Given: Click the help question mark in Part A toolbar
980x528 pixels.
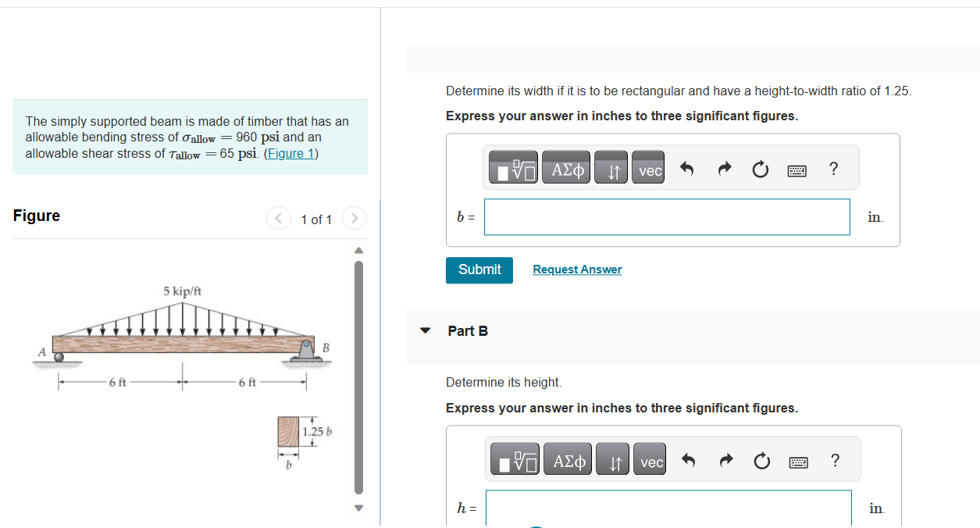Looking at the screenshot, I should tap(833, 168).
